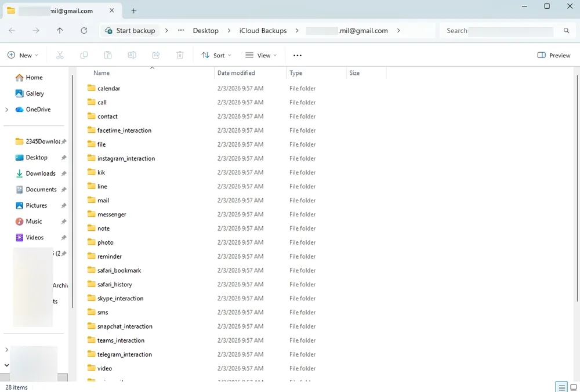Select the Rename icon in the toolbar
Screen dimensions: 580x392
132,55
